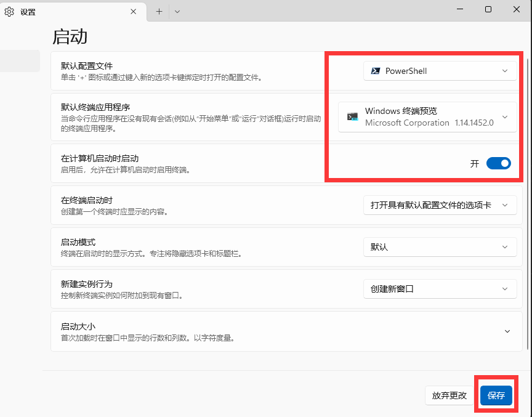Open the 在终端启动时 dropdown
Image resolution: width=532 pixels, height=417 pixels.
click(440, 205)
